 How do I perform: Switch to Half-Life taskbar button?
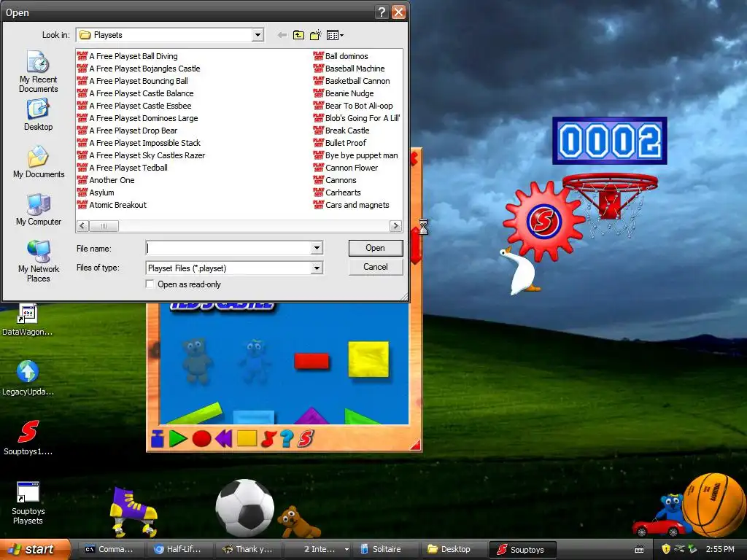pos(178,550)
